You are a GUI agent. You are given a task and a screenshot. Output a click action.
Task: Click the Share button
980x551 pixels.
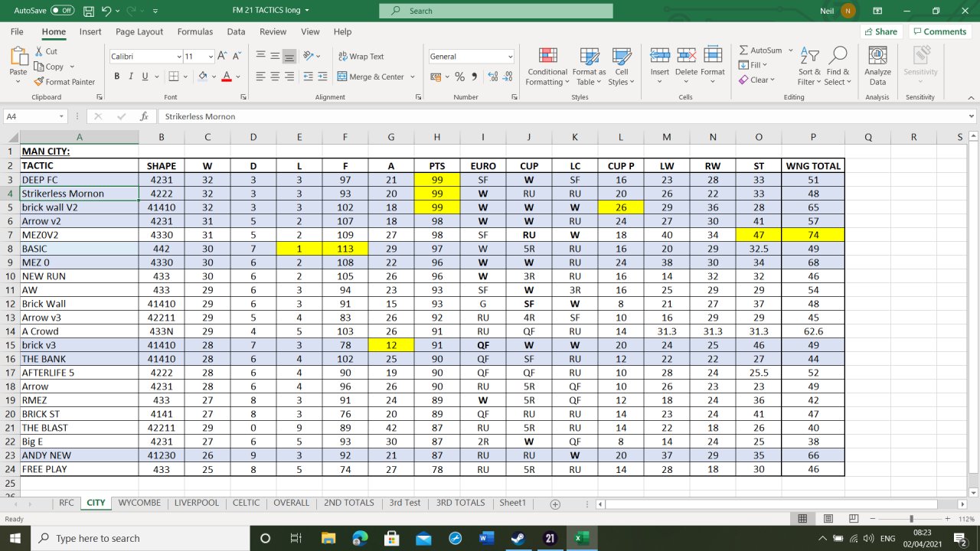pos(880,31)
